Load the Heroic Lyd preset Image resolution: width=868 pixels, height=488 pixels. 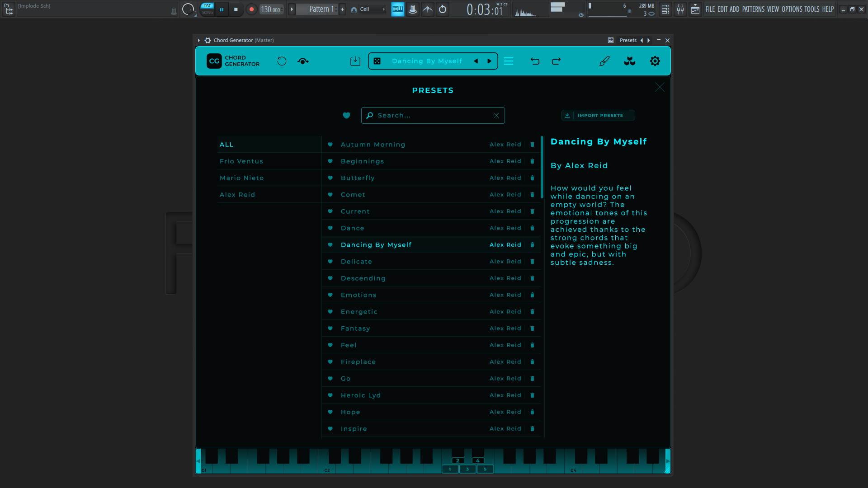431,395
